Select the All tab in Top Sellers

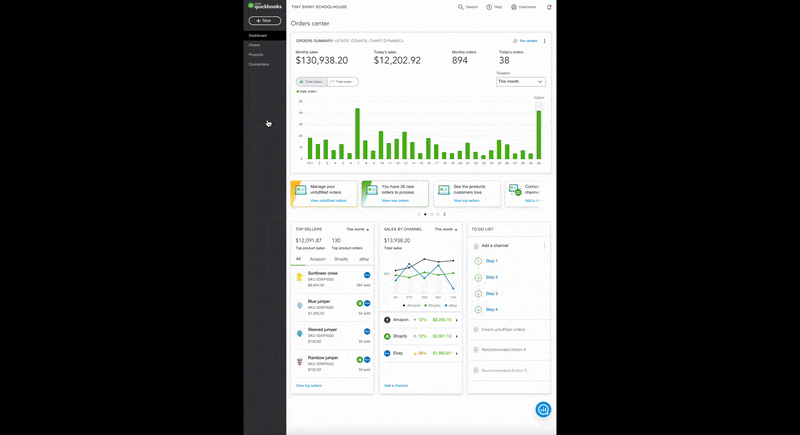click(x=298, y=259)
